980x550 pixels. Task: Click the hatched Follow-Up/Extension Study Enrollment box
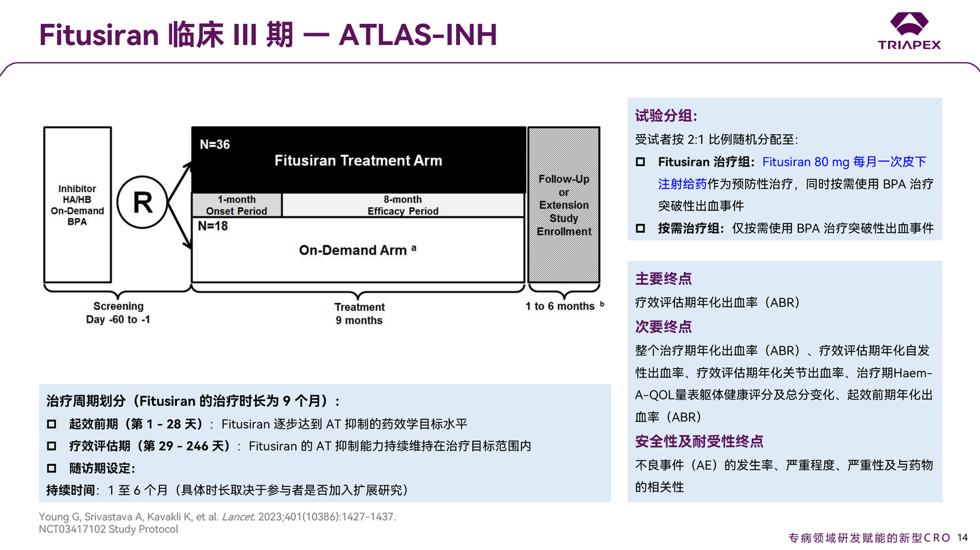563,204
